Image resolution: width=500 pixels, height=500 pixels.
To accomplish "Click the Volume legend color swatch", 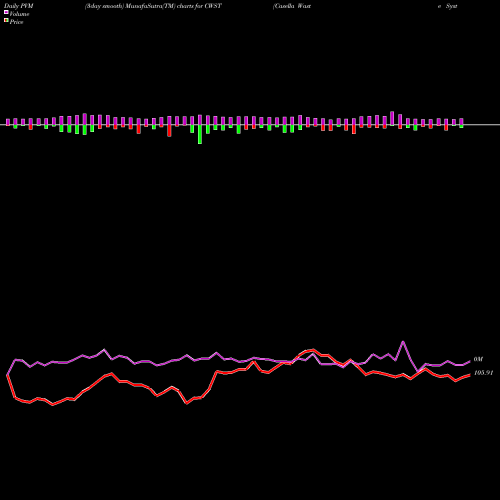I will 6,12.
